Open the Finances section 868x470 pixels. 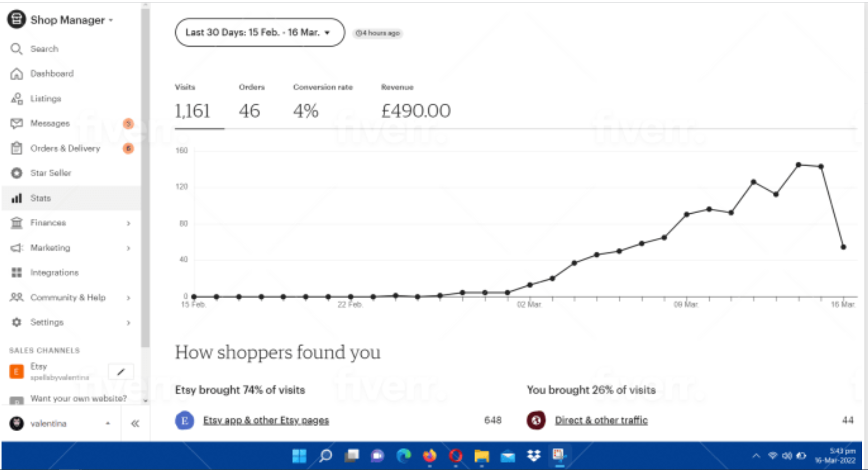(x=49, y=222)
